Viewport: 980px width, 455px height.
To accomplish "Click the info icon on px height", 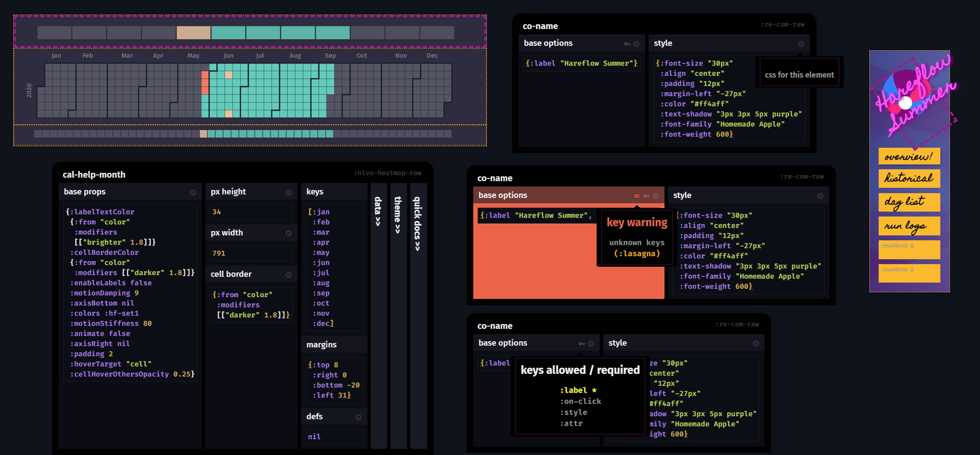I will pos(289,192).
